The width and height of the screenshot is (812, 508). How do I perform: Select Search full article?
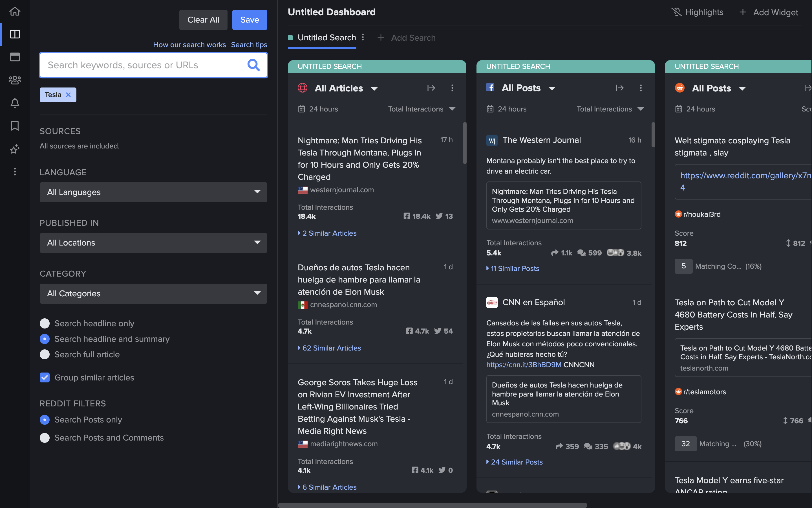click(x=45, y=354)
